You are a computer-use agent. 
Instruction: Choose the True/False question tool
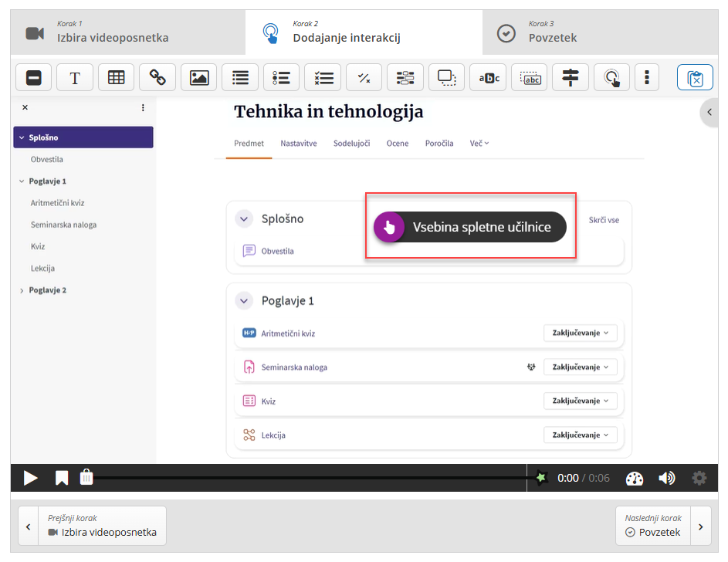point(364,77)
